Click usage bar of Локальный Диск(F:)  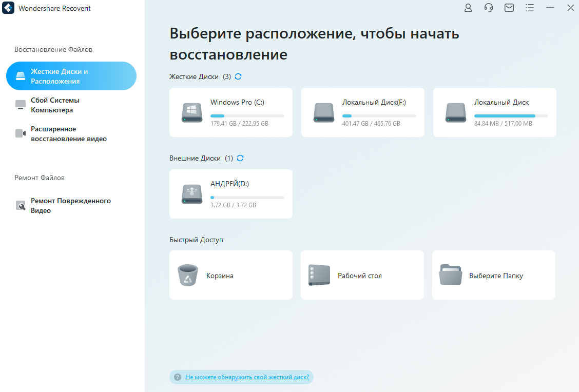[x=379, y=116]
